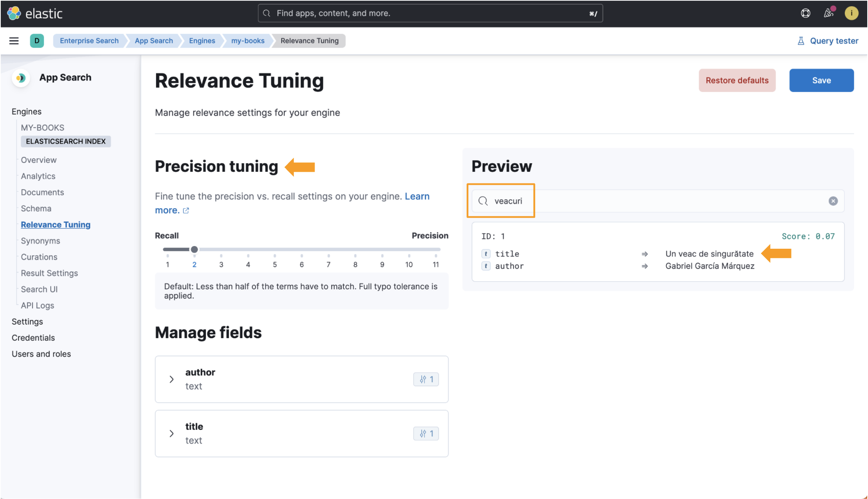Click the external link icon after Learn more

pyautogui.click(x=186, y=210)
